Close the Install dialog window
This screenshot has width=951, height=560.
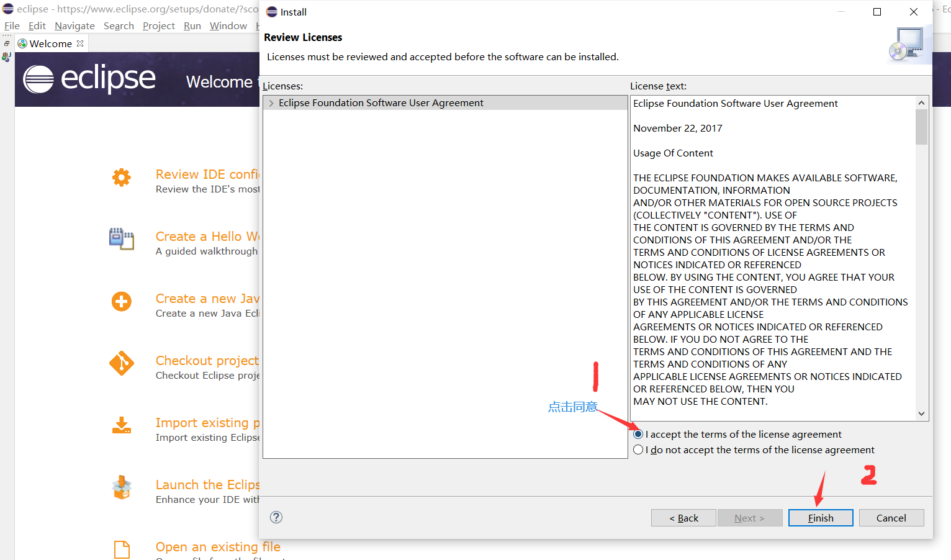coord(914,12)
